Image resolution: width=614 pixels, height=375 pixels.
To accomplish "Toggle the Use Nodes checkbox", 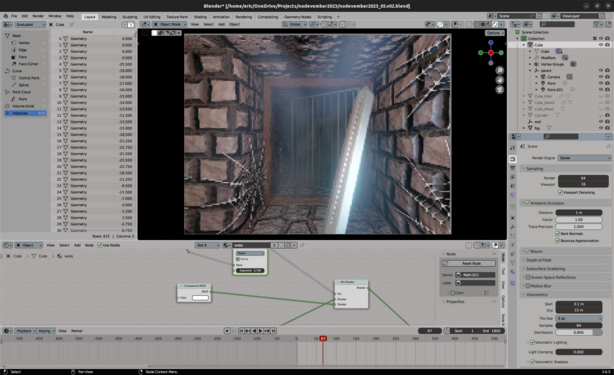I will (99, 245).
